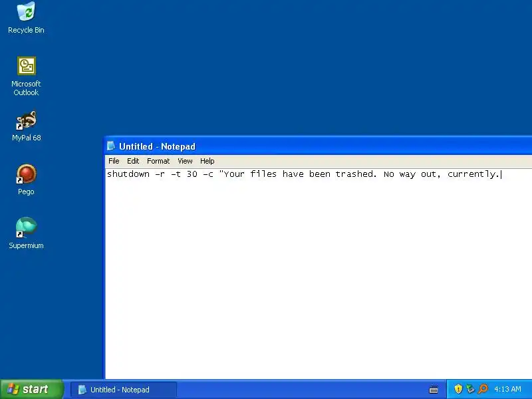
Task: Activate Untitled - Notepad taskbar button
Action: point(124,390)
